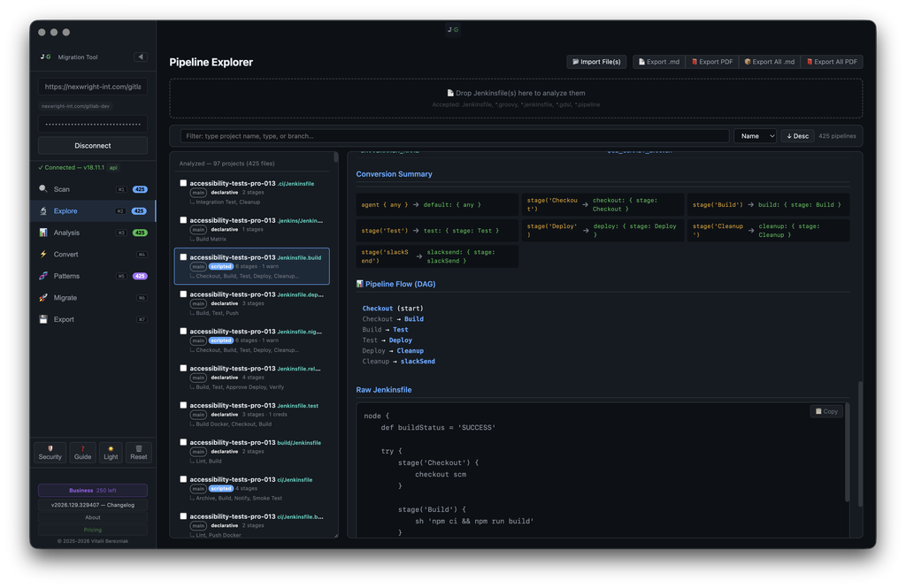The width and height of the screenshot is (906, 588).
Task: Check the .jenkins/Jenkin... pipeline checkbox
Action: pyautogui.click(x=183, y=220)
